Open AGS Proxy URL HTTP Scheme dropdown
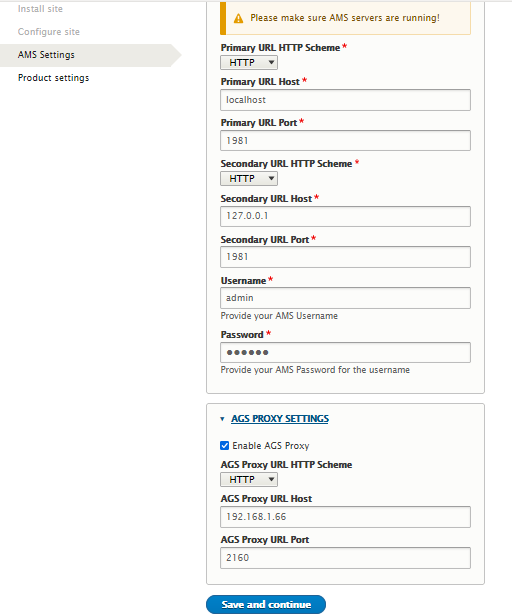Screen dimensions: 512x615 (249, 480)
